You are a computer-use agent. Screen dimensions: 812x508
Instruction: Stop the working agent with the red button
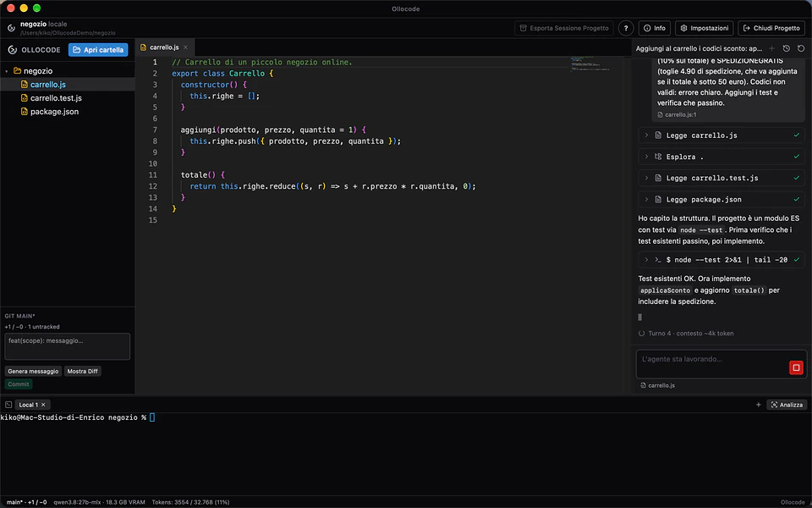[x=796, y=367]
